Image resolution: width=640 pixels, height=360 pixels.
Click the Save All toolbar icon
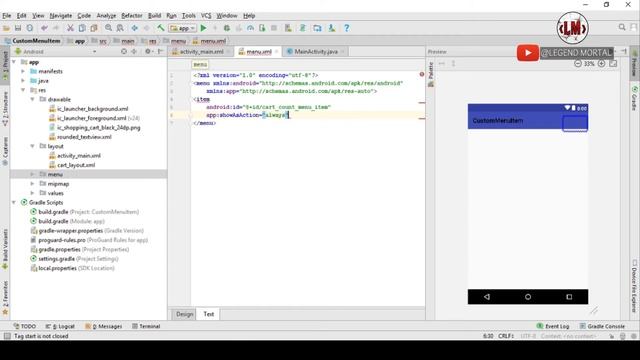point(18,28)
